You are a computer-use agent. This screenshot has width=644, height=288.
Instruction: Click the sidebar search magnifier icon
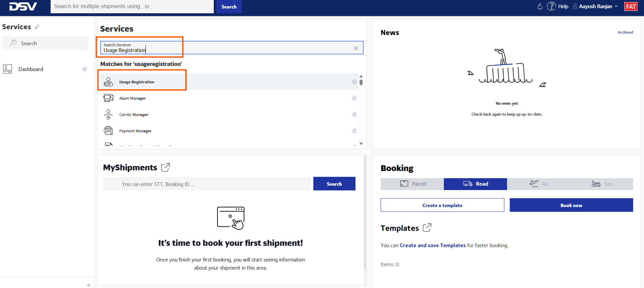[13, 43]
